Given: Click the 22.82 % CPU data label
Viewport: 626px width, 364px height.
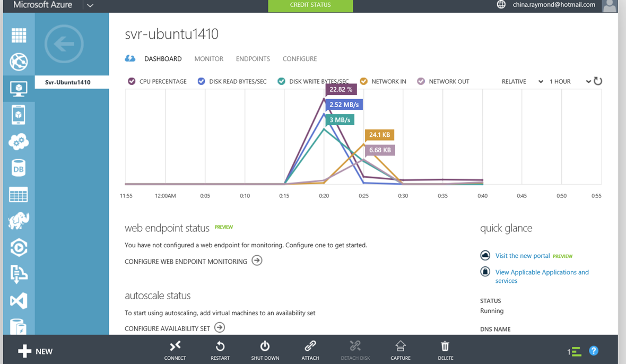Looking at the screenshot, I should tap(341, 89).
